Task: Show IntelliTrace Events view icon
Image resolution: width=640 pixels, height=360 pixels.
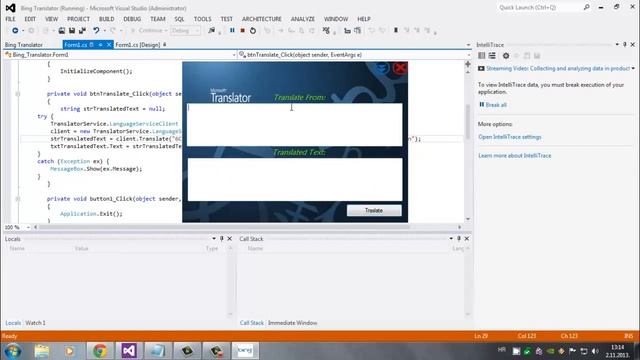Action: (482, 56)
